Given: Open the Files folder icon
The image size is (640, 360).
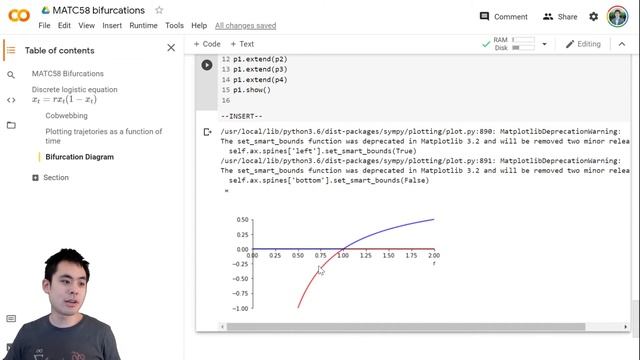Looking at the screenshot, I should (11, 125).
